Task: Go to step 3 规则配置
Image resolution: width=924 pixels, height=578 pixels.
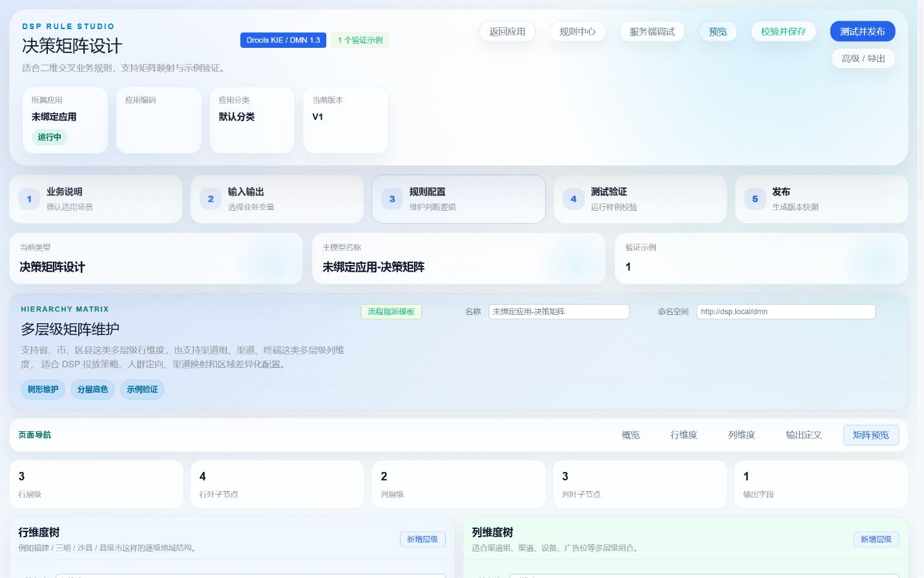Action: tap(459, 199)
